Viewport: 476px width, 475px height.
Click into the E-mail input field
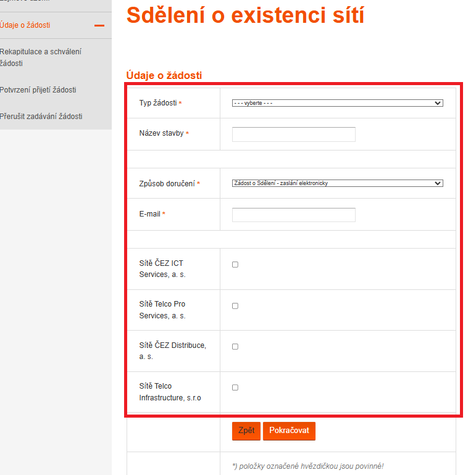click(293, 215)
